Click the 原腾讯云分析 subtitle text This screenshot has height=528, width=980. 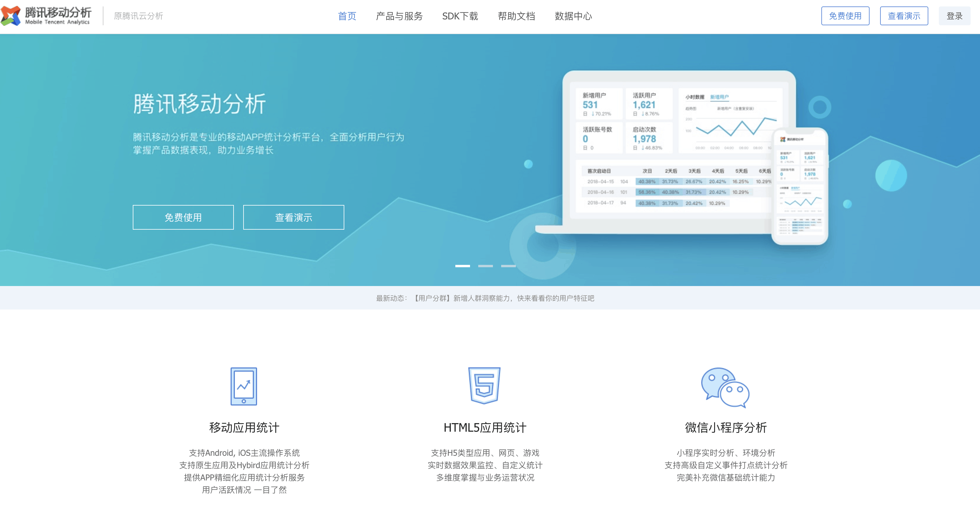coord(138,16)
